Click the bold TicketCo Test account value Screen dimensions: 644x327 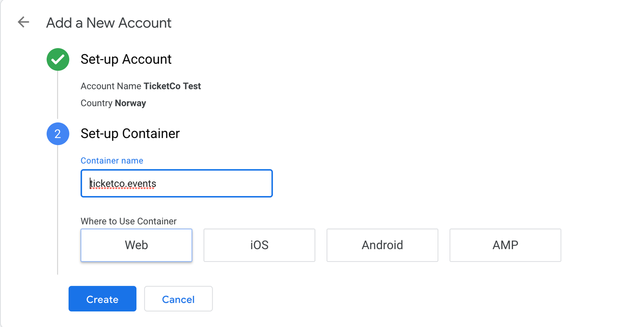(172, 86)
